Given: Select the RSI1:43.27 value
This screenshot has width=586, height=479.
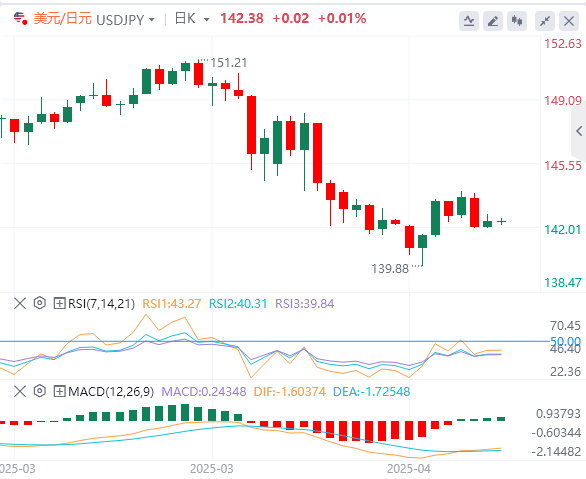Looking at the screenshot, I should pos(172,303).
